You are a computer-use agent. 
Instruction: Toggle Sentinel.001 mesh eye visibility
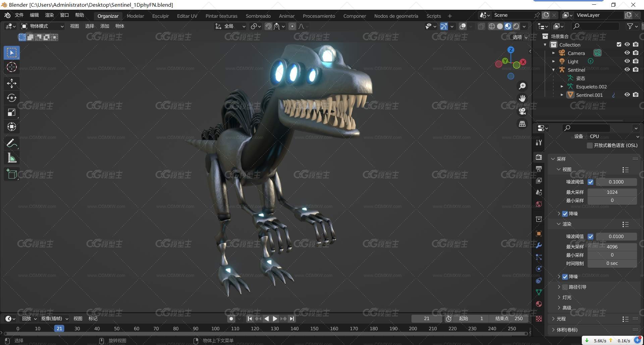pos(627,94)
